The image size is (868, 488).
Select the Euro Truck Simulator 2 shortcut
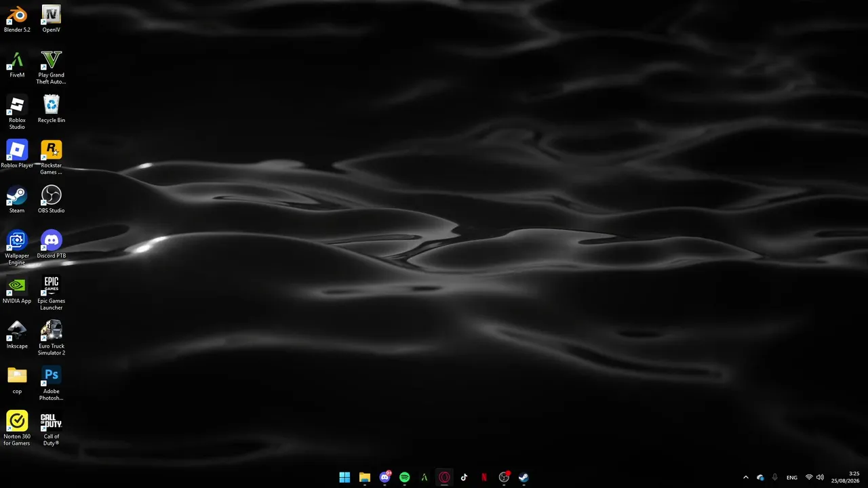(52, 339)
